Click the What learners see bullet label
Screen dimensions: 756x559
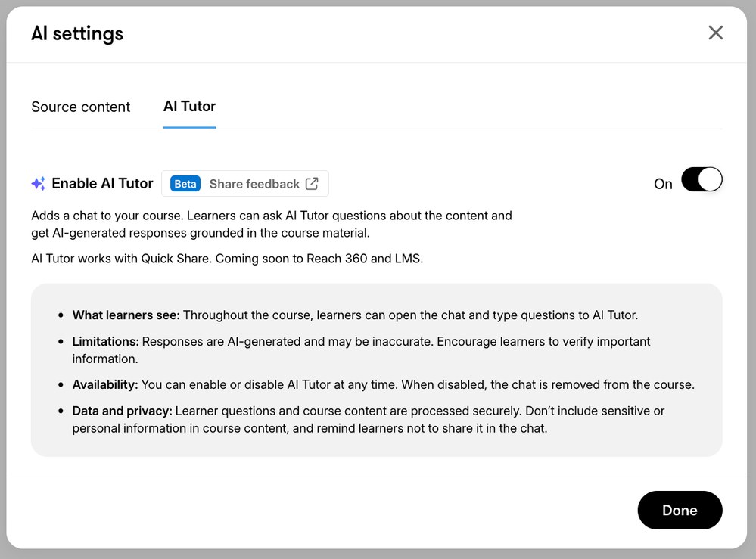pos(126,315)
